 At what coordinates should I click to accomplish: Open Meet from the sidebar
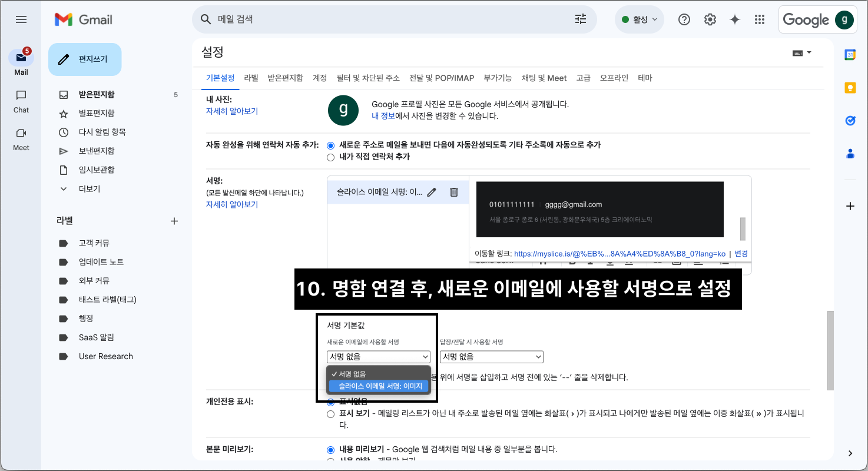tap(21, 139)
